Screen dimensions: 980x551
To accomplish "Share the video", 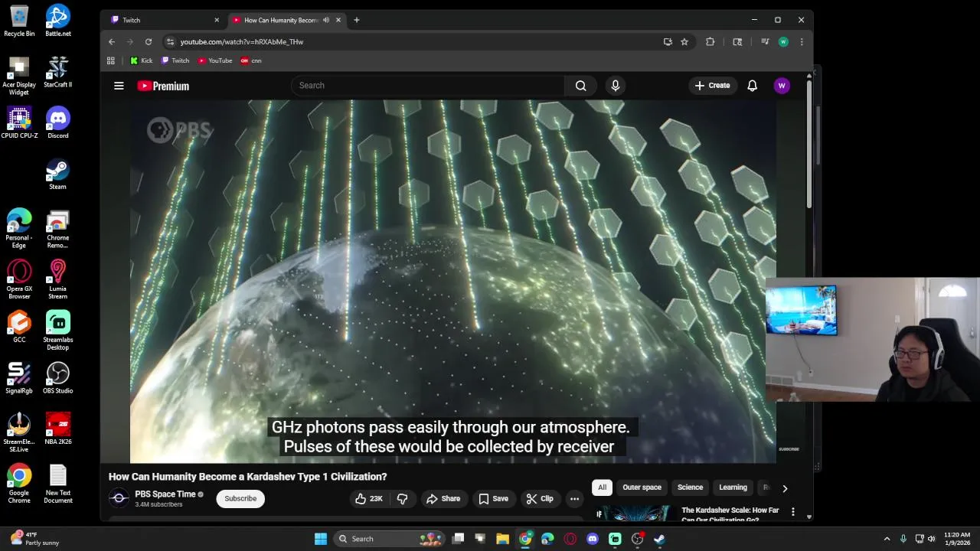I will tap(443, 499).
